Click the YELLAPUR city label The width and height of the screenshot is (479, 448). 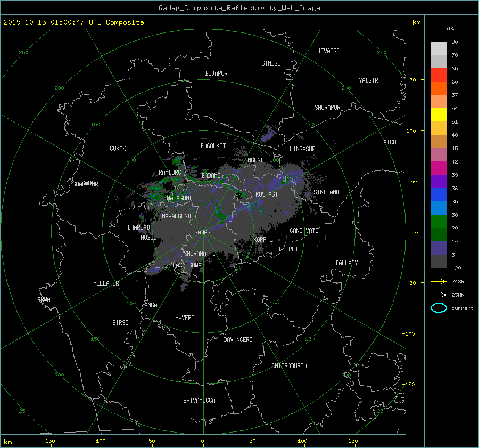(x=106, y=283)
